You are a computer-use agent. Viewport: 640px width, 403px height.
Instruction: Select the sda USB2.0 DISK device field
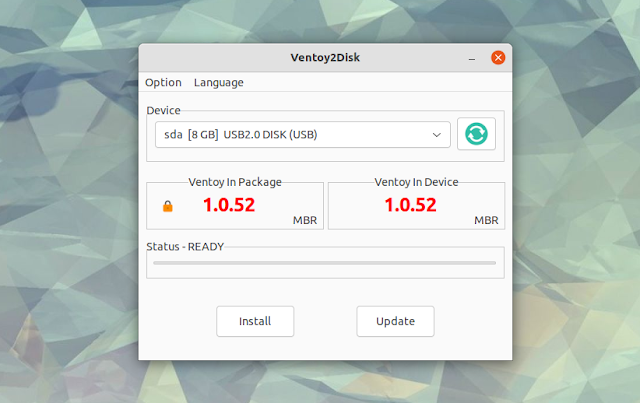[x=303, y=134]
